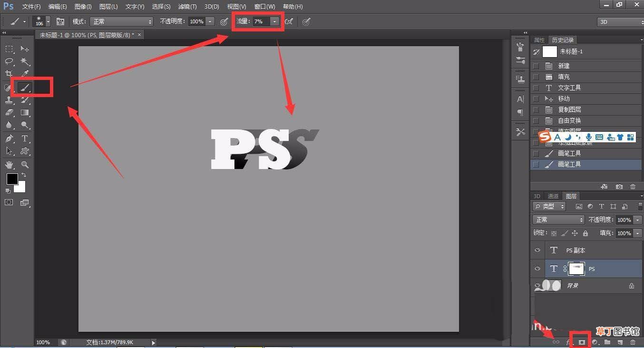This screenshot has height=348, width=644.
Task: Toggle lock all in Layers panel
Action: click(585, 233)
